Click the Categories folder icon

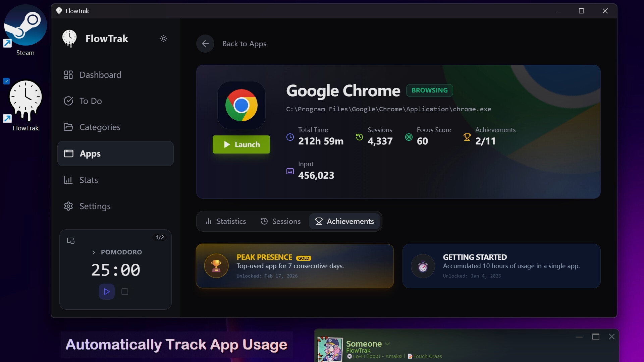point(68,127)
